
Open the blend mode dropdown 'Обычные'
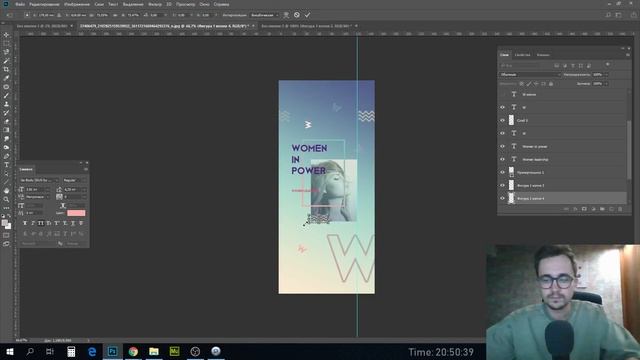point(530,75)
